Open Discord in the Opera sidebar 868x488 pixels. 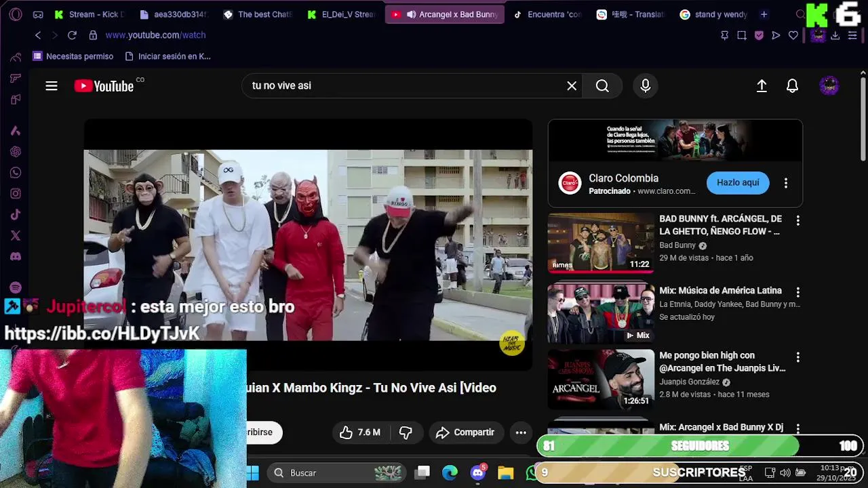click(16, 257)
